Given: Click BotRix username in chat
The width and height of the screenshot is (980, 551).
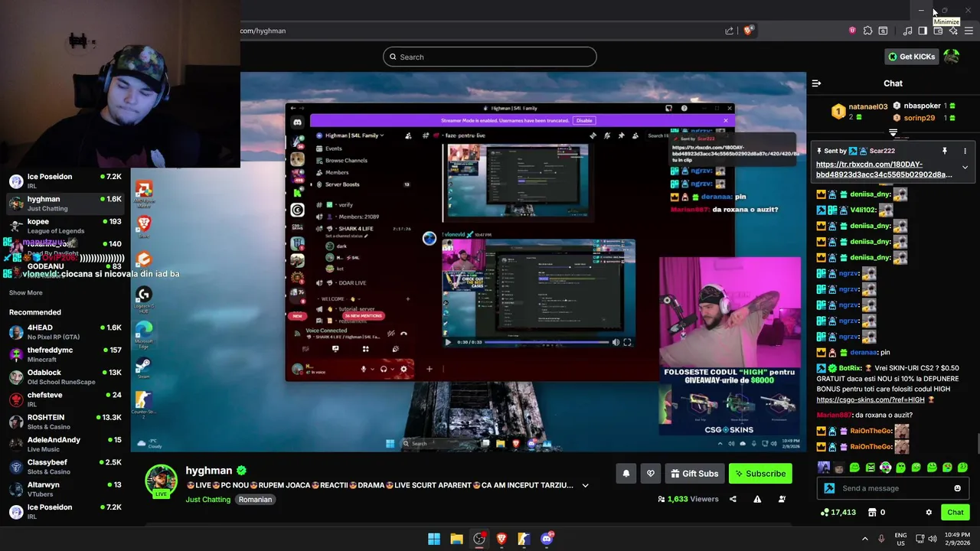Looking at the screenshot, I should (851, 368).
